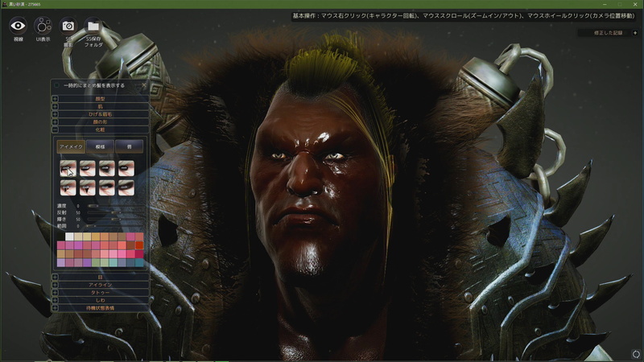This screenshot has height=362, width=644.
Task: Pick the black color swatch
Action: click(x=61, y=237)
